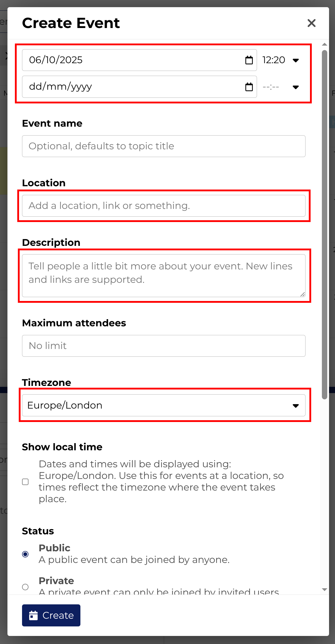Open the end date calendar picker icon

click(249, 87)
